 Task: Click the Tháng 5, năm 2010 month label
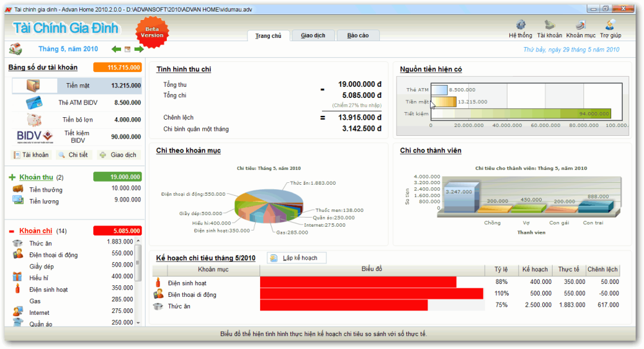68,49
